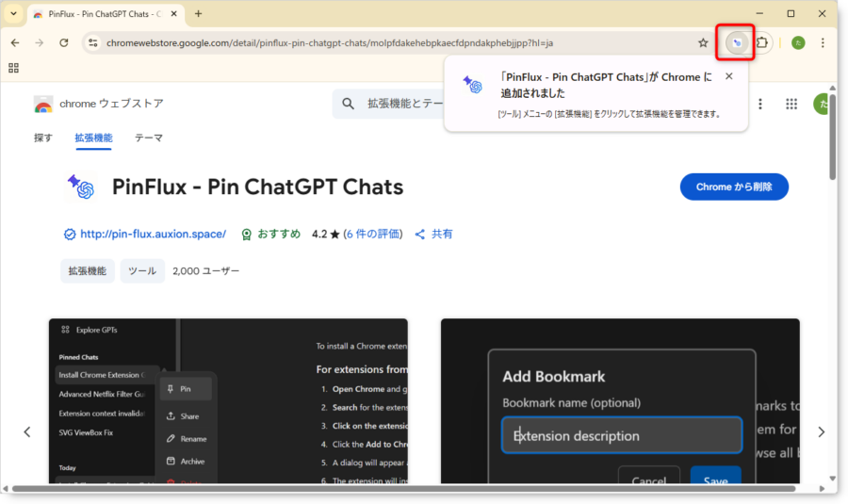Image resolution: width=848 pixels, height=504 pixels.
Task: Click the PinFlux extension icon in toolbar
Action: (738, 42)
